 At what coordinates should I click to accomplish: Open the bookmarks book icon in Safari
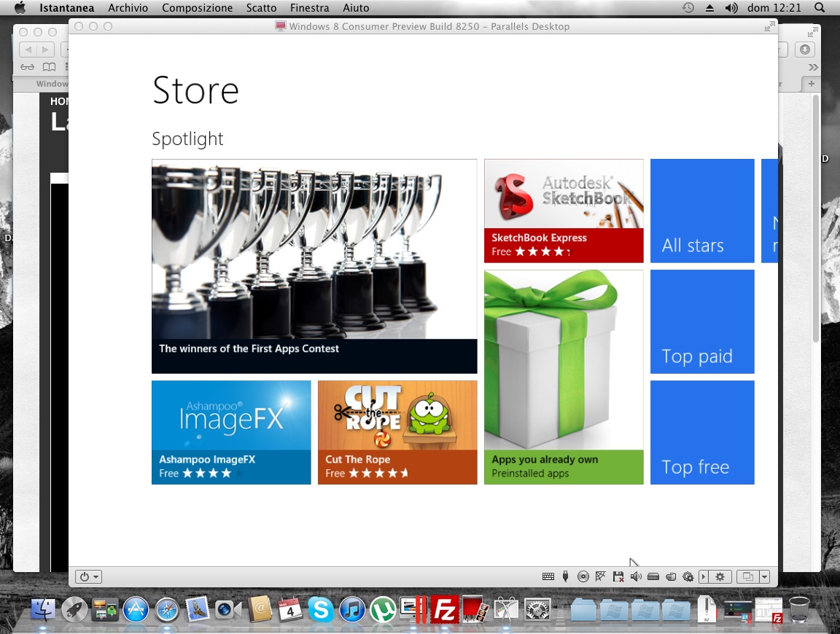(x=50, y=67)
